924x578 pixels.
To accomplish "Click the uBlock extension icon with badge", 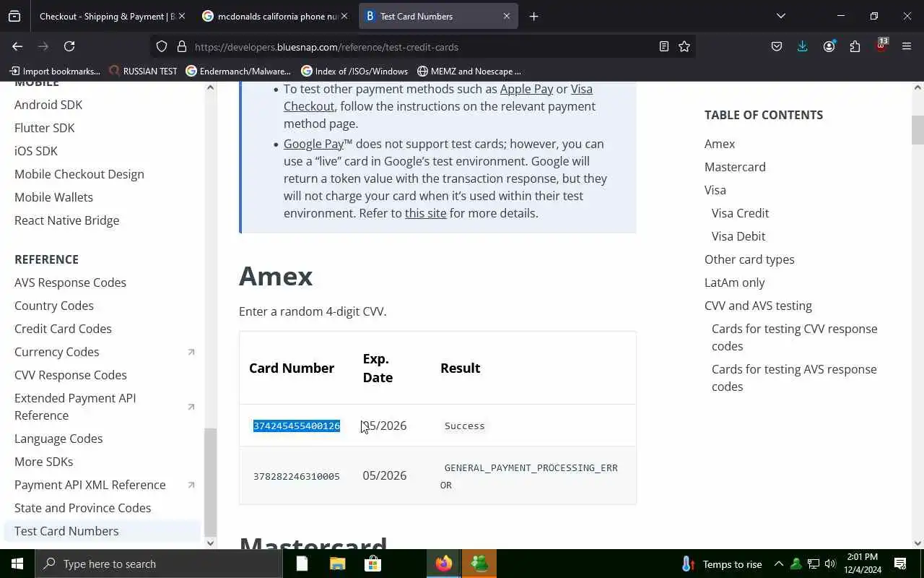I will pyautogui.click(x=881, y=45).
